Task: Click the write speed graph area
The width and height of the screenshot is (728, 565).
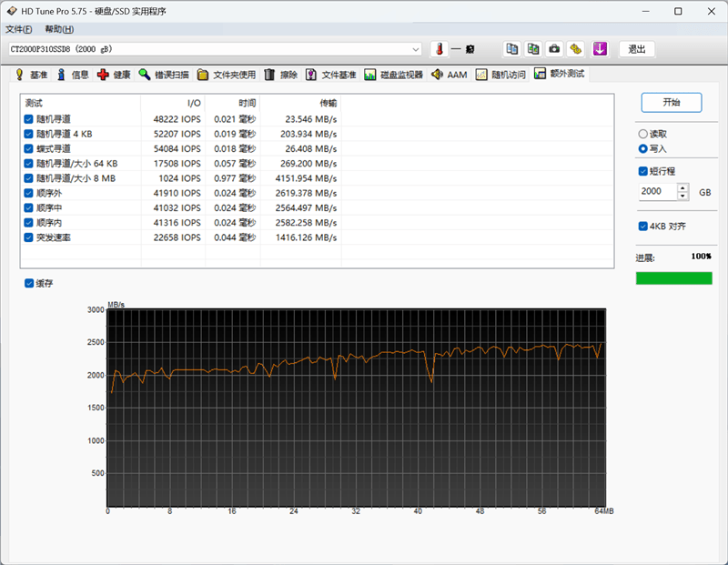Action: point(356,408)
